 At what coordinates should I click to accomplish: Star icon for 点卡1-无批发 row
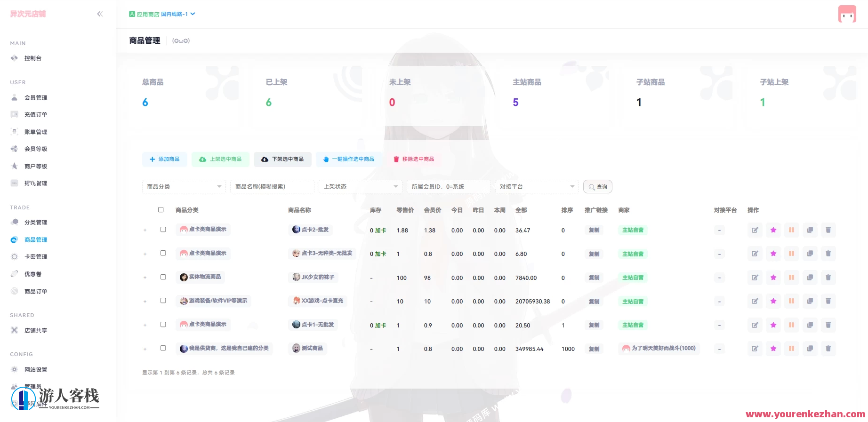point(773,325)
